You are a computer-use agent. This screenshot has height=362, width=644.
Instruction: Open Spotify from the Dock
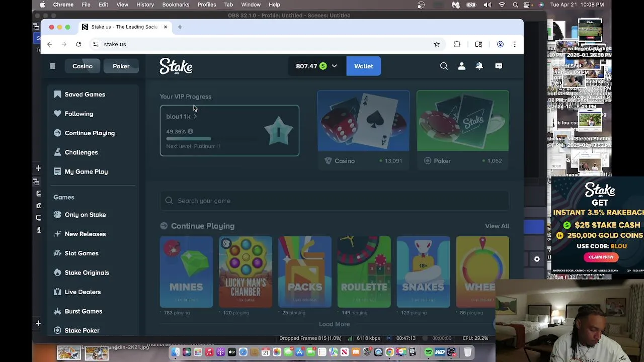pyautogui.click(x=429, y=352)
